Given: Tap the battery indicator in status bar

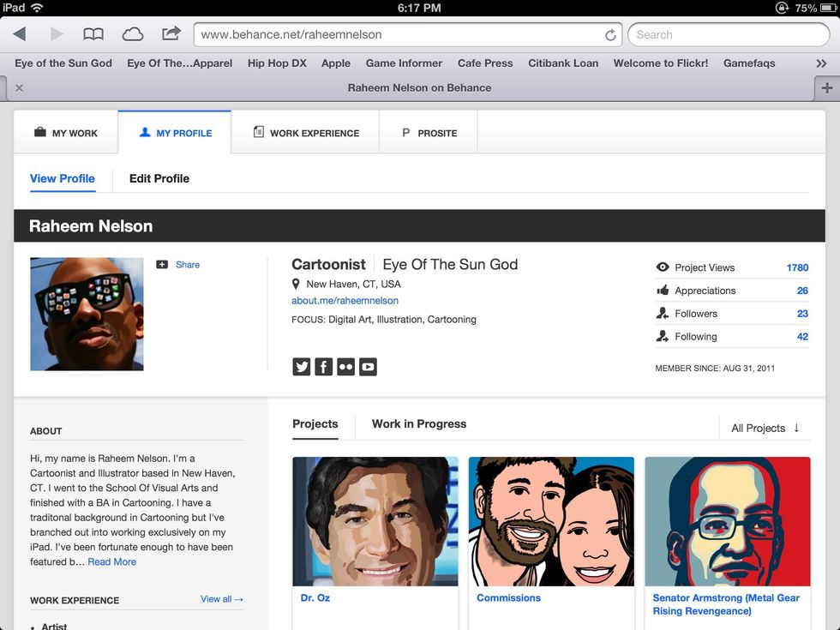Looking at the screenshot, I should point(828,8).
